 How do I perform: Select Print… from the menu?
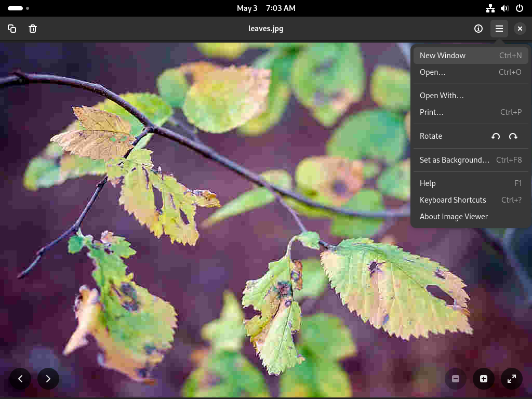coord(471,112)
